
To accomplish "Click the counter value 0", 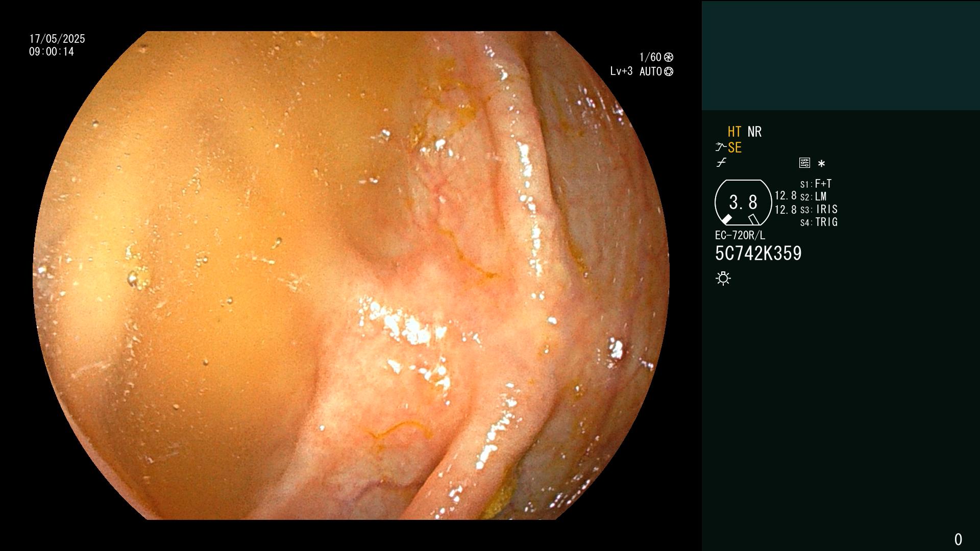I will pos(958,539).
